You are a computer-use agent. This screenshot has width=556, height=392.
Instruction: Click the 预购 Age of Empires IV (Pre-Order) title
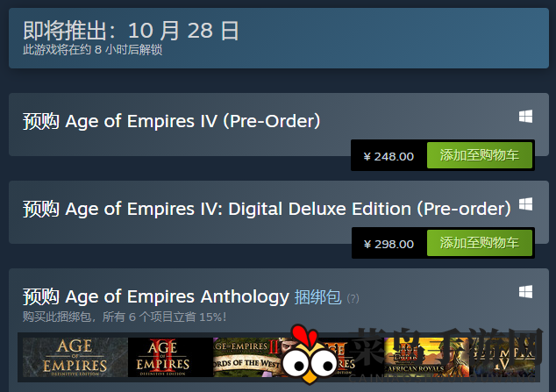pyautogui.click(x=171, y=121)
